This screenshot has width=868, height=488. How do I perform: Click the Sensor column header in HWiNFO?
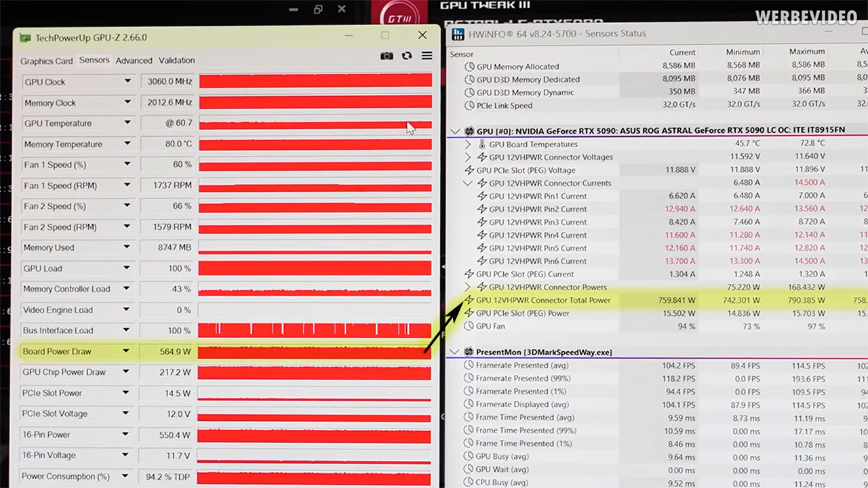coord(462,54)
